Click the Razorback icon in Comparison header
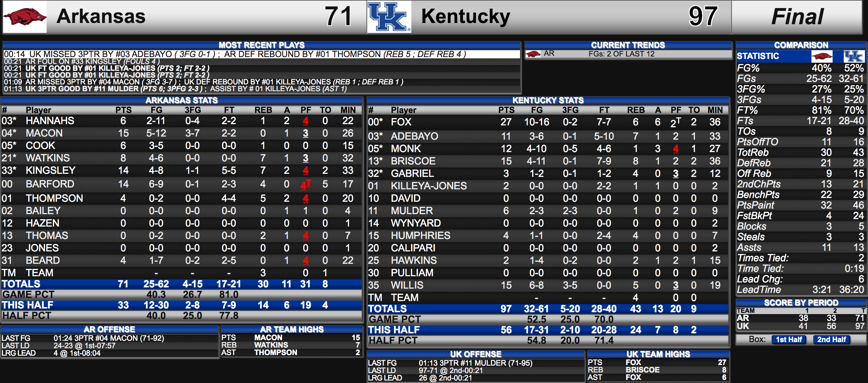The height and width of the screenshot is (383, 868). point(821,56)
